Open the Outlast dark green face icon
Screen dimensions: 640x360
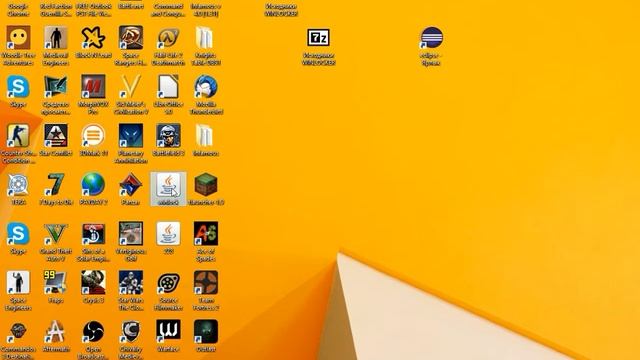click(206, 331)
